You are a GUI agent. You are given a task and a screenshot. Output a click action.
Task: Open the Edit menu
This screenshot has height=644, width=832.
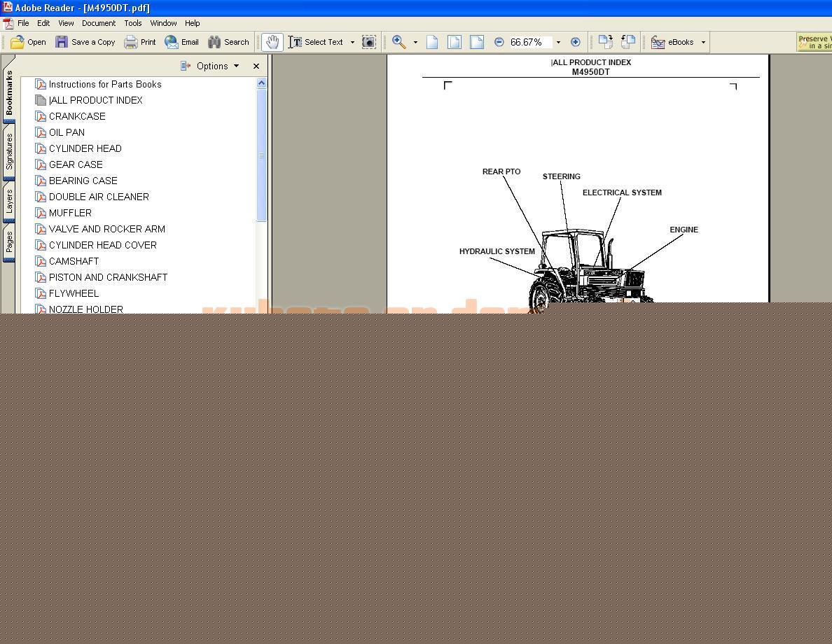[43, 23]
